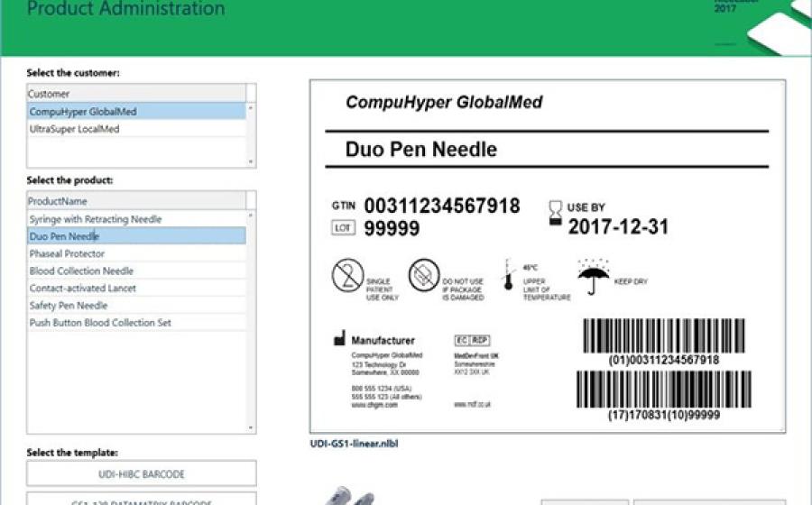This screenshot has height=505, width=812.
Task: Click customer list scroll up arrow
Action: coord(251,108)
